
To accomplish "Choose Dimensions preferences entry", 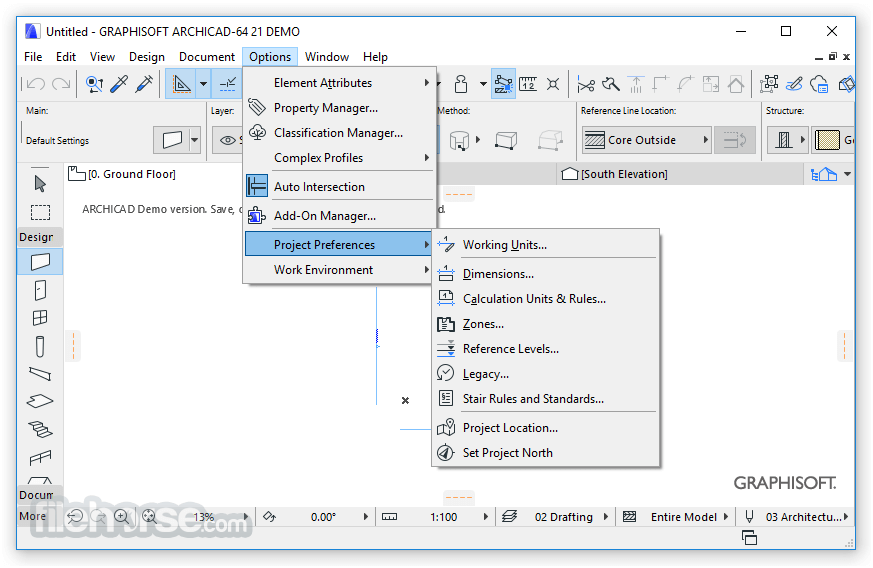I will click(x=546, y=274).
